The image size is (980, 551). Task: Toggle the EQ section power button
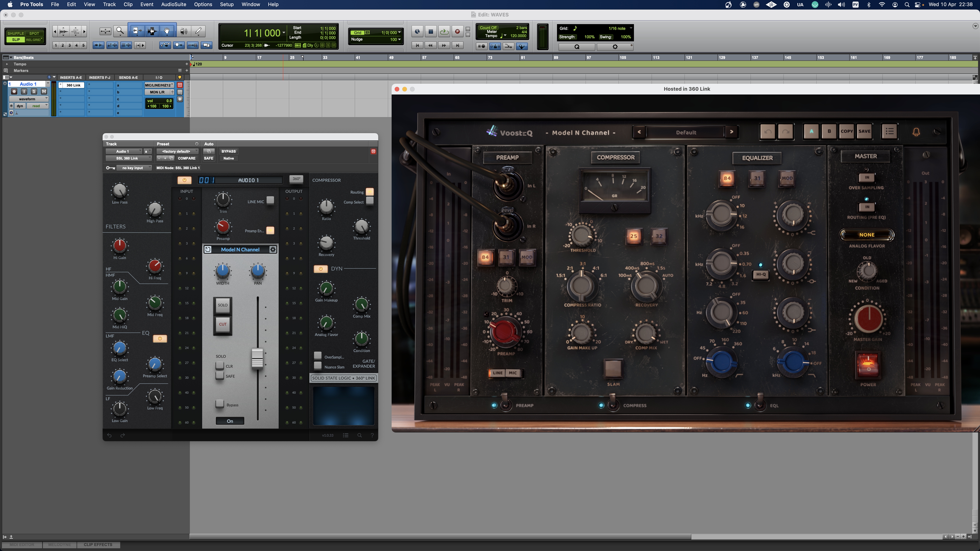(x=160, y=338)
